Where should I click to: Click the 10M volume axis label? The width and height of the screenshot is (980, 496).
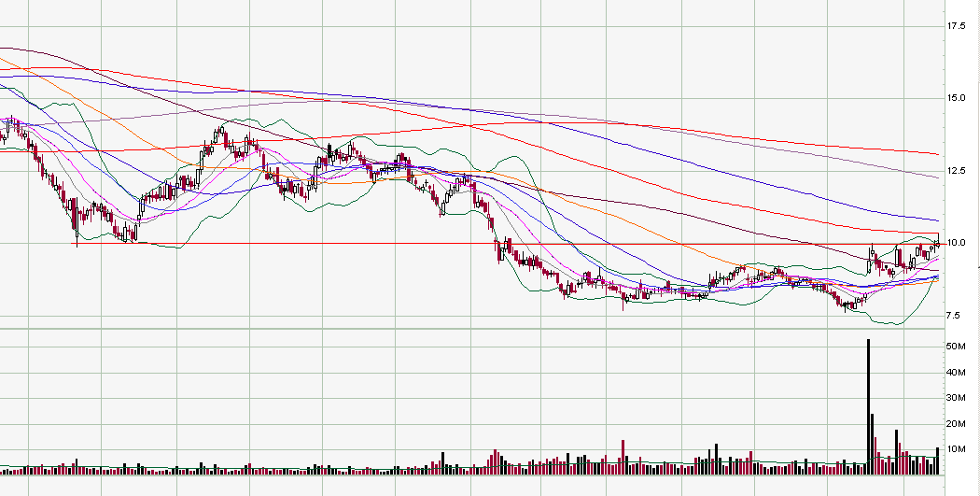coord(958,449)
